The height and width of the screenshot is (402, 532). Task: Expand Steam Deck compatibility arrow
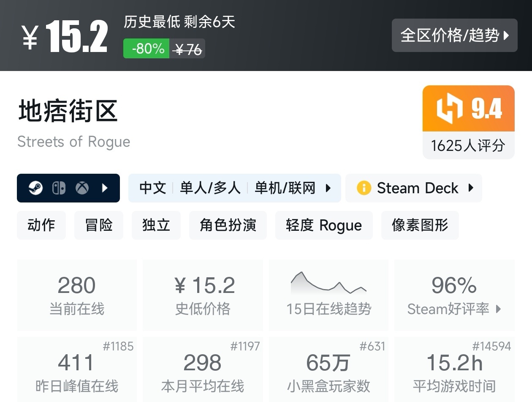[471, 188]
